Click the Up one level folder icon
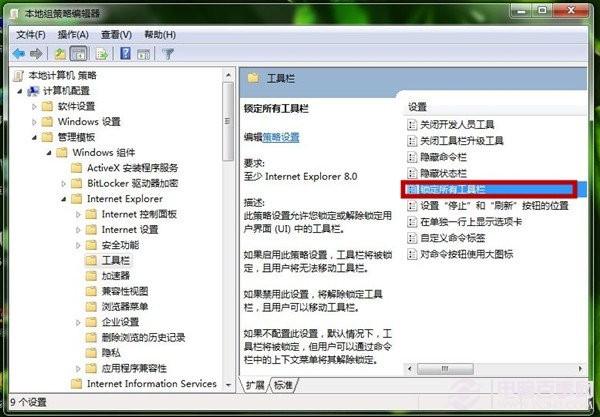The image size is (600, 417). pos(60,54)
